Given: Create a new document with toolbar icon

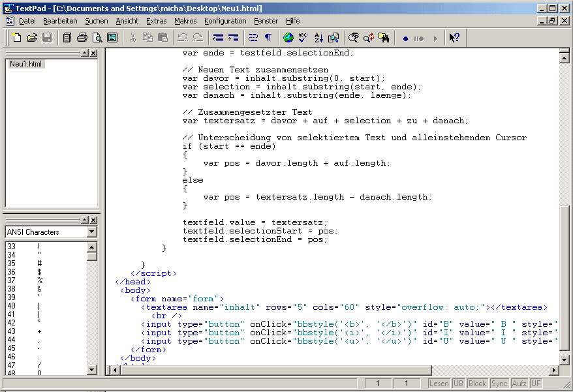Looking at the screenshot, I should coord(17,38).
